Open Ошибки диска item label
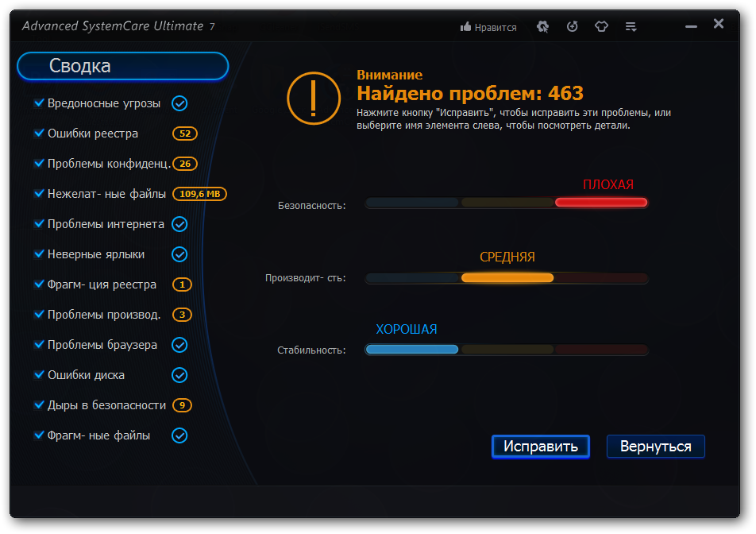Screen dimensions: 756x534 86,375
